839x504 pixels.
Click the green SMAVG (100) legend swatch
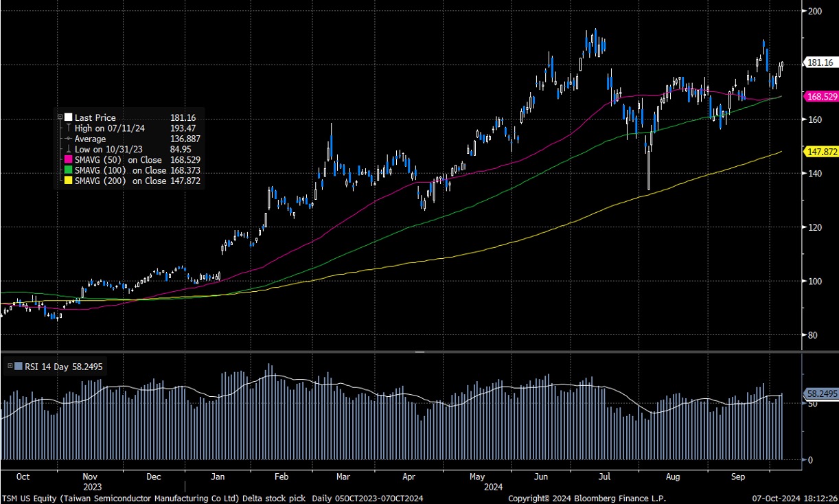pyautogui.click(x=68, y=170)
